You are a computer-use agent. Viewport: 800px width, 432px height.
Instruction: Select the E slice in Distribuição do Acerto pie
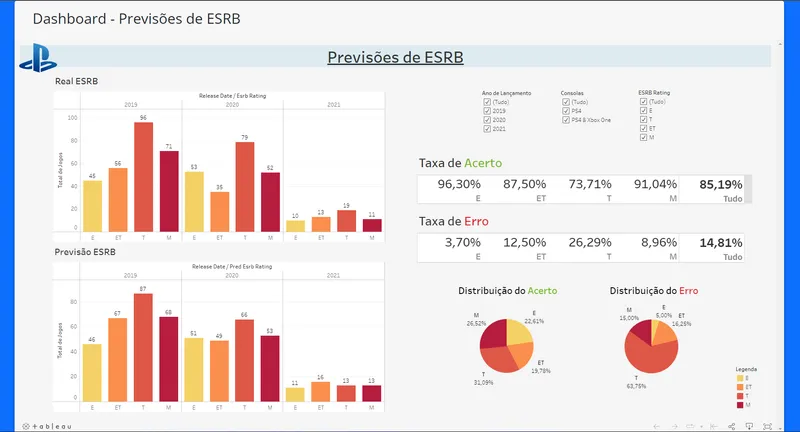tap(518, 332)
